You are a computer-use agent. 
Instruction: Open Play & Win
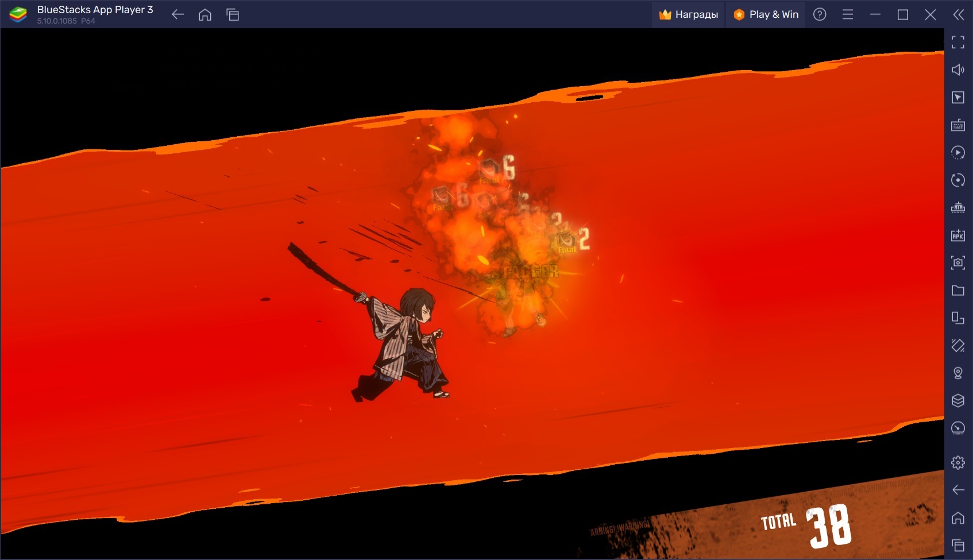tap(766, 14)
